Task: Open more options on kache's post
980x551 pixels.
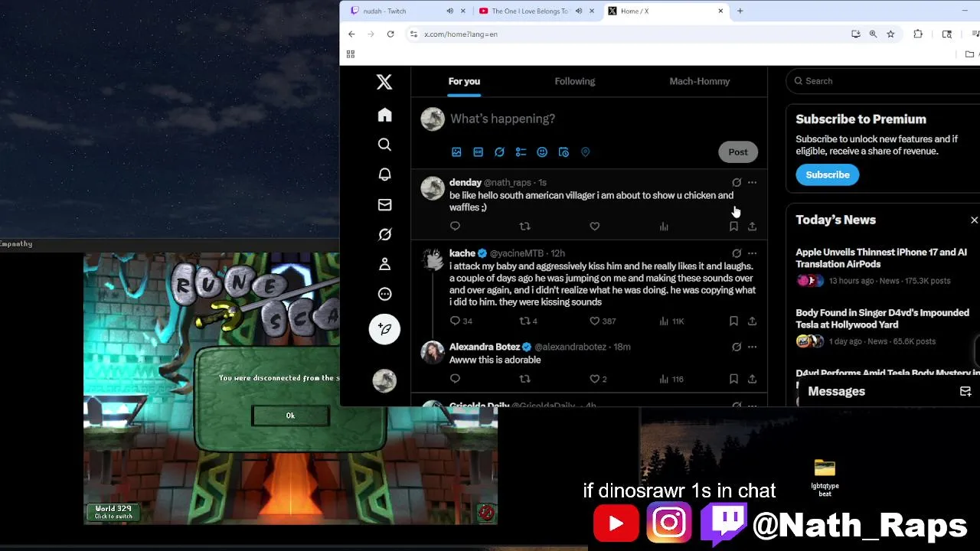Action: pyautogui.click(x=752, y=253)
